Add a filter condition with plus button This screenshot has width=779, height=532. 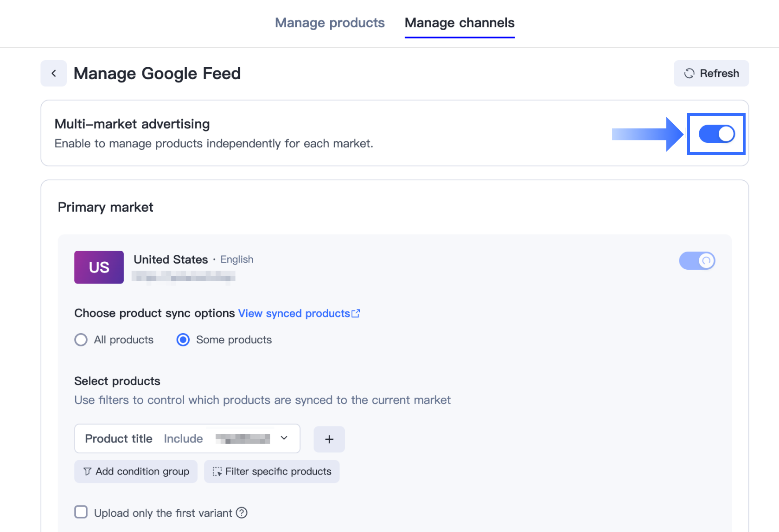(329, 439)
